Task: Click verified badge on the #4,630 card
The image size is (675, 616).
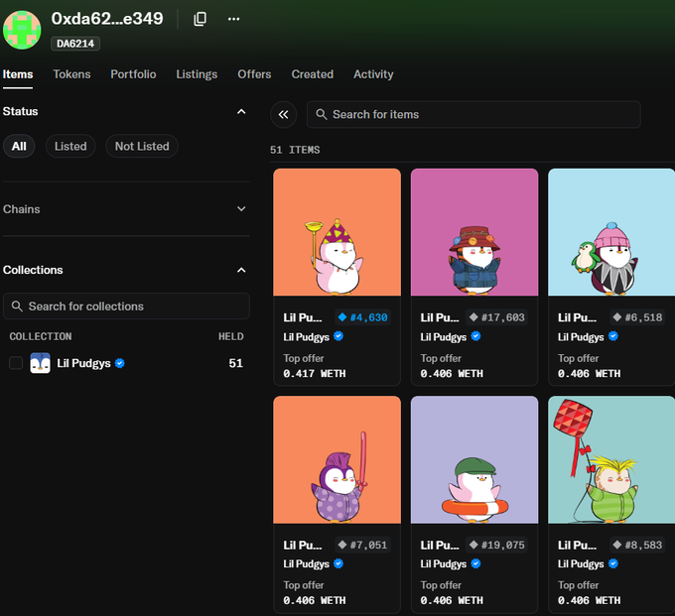Action: [x=338, y=336]
